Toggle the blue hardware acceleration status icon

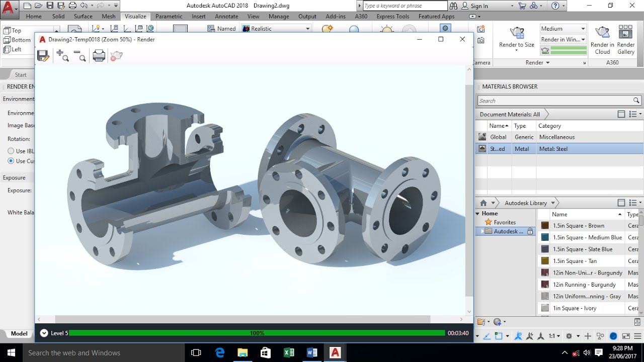point(613,336)
